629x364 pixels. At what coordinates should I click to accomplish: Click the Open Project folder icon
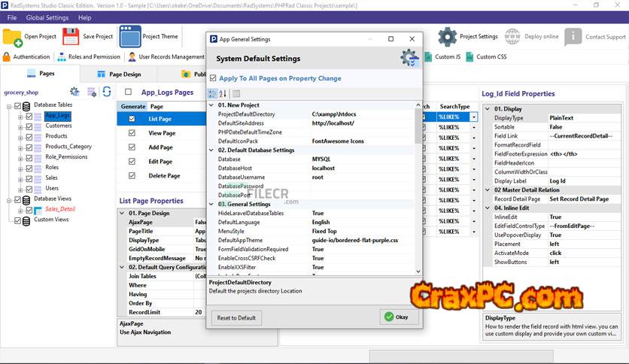tap(12, 38)
